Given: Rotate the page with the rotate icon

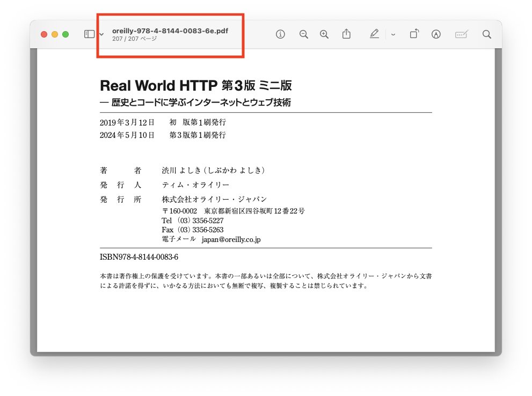Looking at the screenshot, I should click(x=414, y=34).
